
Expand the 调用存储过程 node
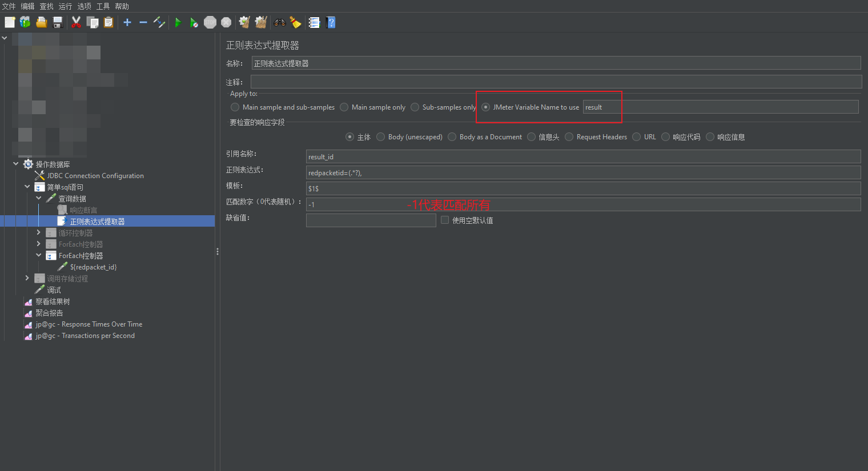(27, 278)
